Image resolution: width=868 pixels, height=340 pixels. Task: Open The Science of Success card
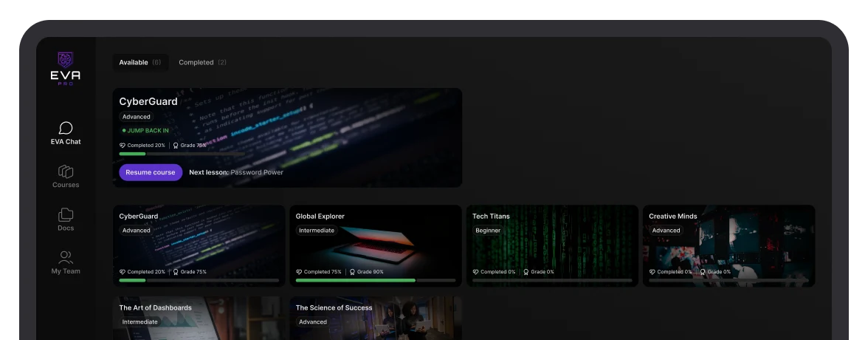point(375,319)
